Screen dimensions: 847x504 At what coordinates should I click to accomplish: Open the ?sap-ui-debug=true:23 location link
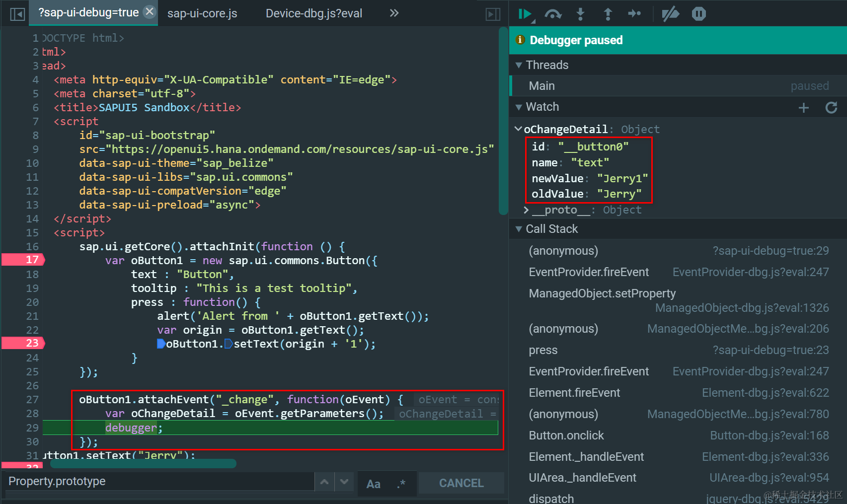770,350
